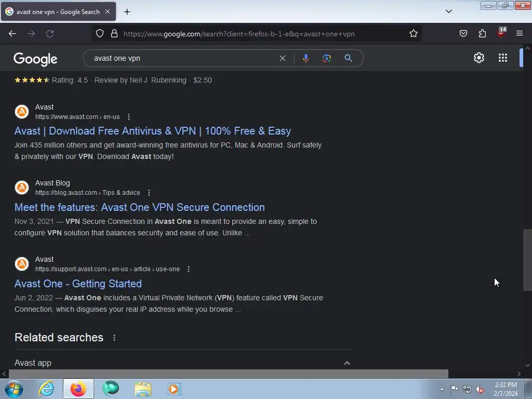Screen dimensions: 532x399
Task: Open the Windows Start menu
Action: (14, 389)
